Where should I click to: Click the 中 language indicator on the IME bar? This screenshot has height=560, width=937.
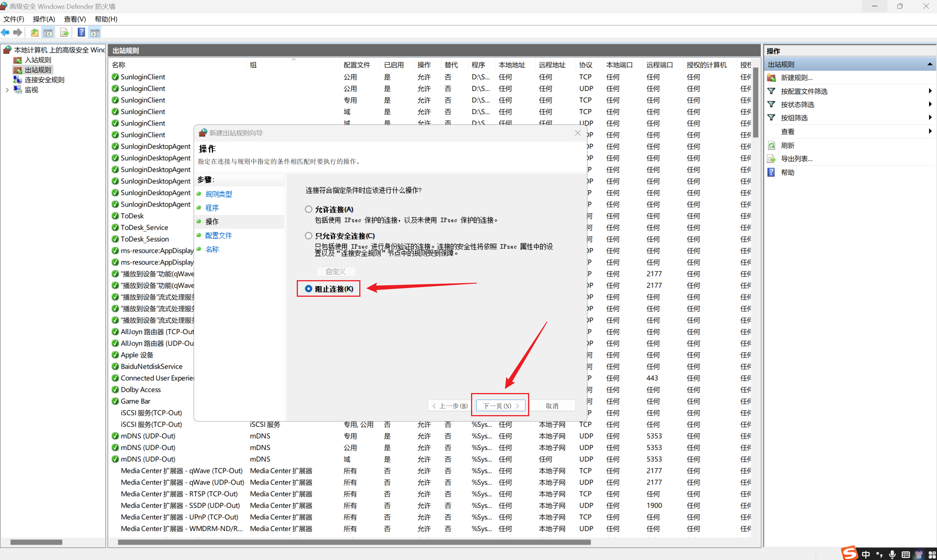coord(866,554)
